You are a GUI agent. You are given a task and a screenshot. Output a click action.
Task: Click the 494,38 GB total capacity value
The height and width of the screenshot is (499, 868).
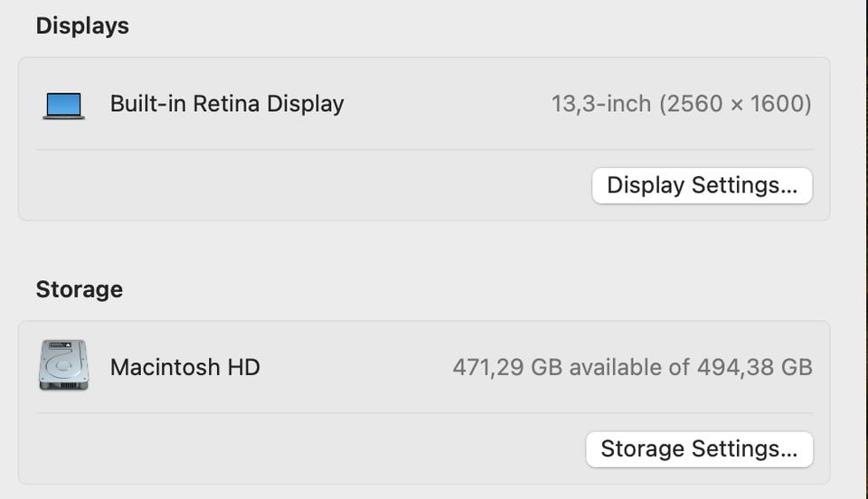point(754,367)
